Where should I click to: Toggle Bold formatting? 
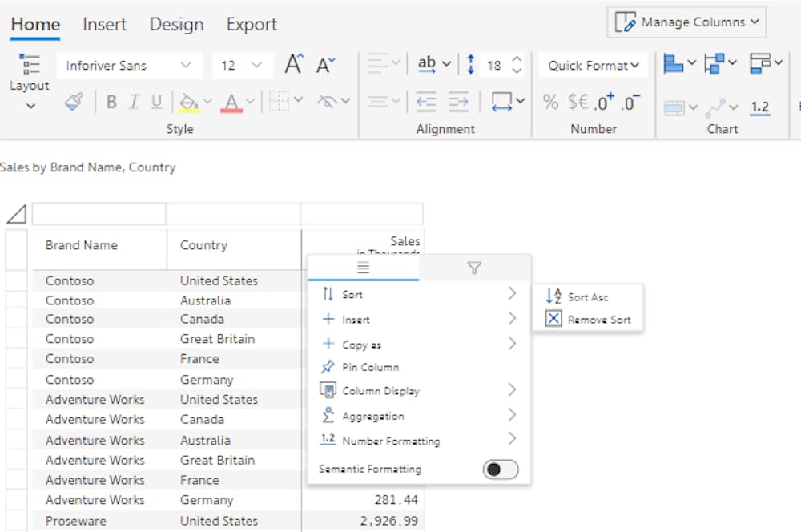(x=111, y=102)
